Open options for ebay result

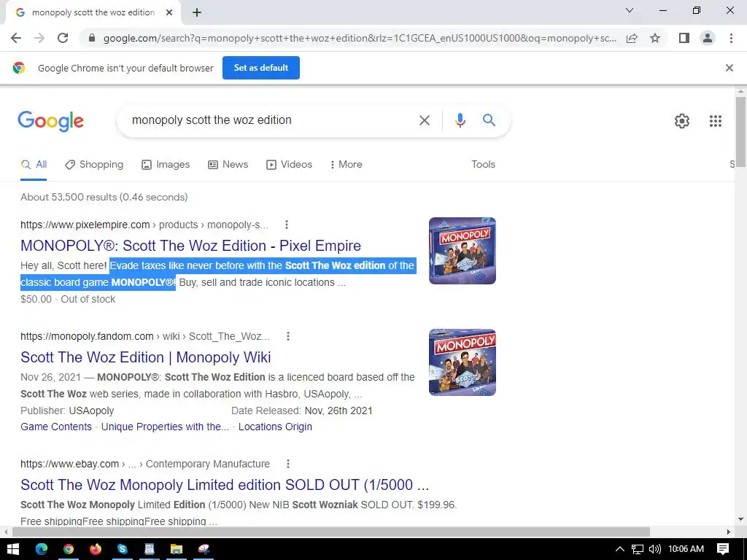pos(287,464)
